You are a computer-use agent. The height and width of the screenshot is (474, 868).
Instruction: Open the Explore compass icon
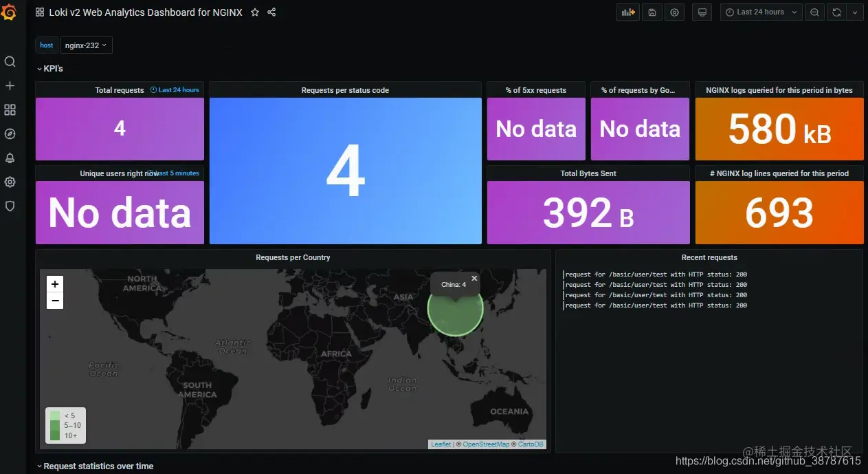click(10, 134)
